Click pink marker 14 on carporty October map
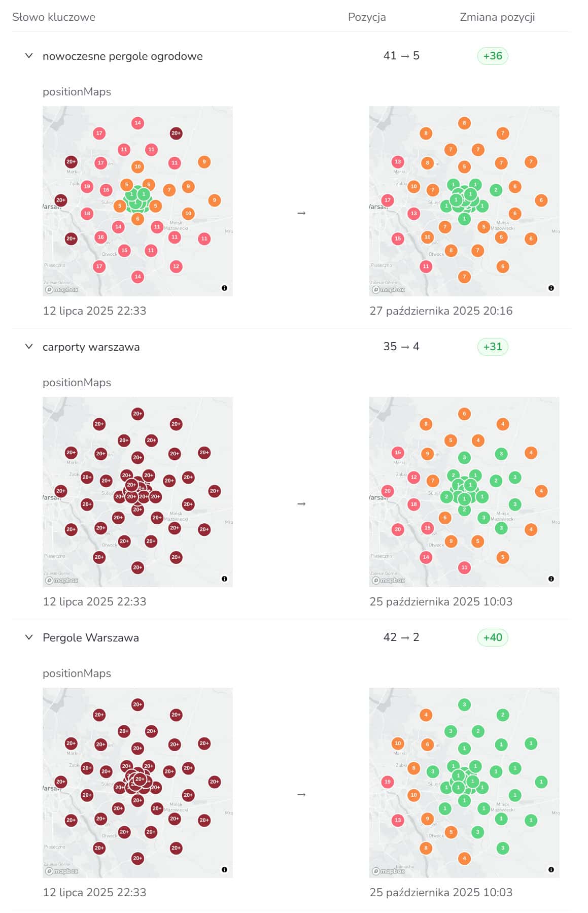 click(426, 557)
